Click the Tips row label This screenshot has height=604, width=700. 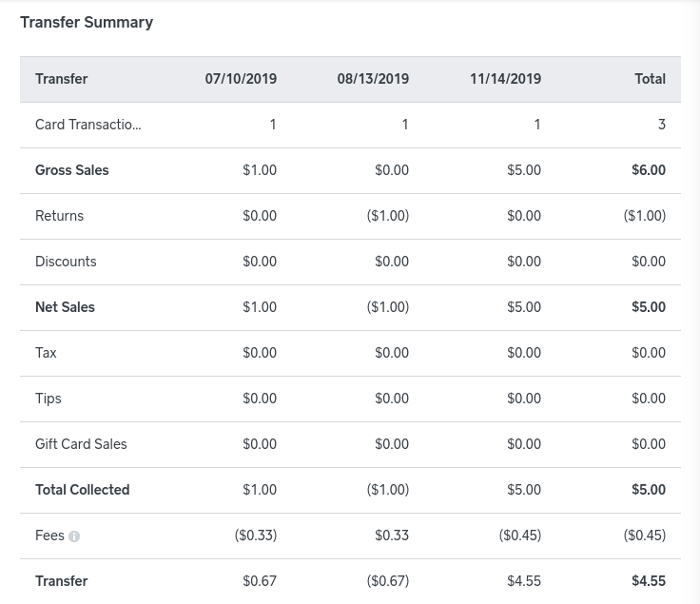[x=48, y=399]
